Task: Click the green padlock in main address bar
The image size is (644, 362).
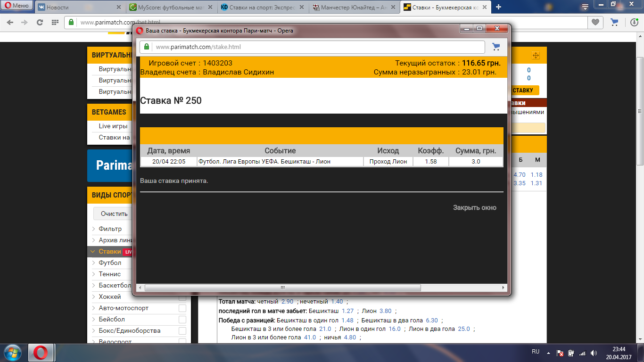Action: [x=71, y=22]
